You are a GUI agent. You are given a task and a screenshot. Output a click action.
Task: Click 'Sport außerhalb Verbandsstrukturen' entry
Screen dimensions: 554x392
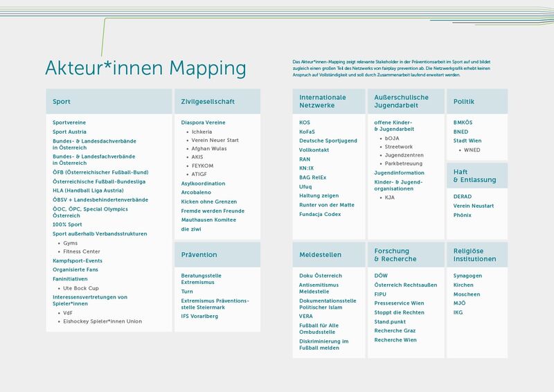click(100, 233)
